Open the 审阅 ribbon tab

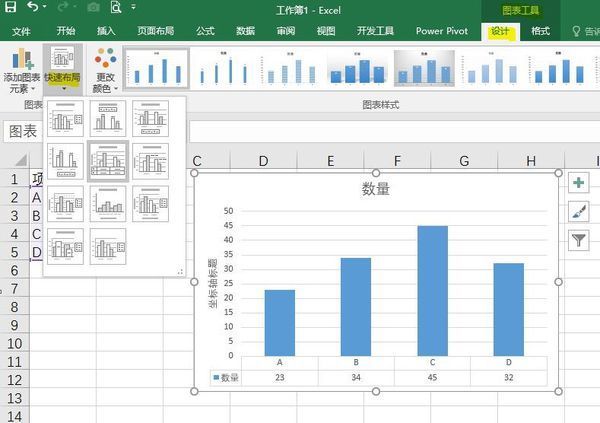(286, 31)
